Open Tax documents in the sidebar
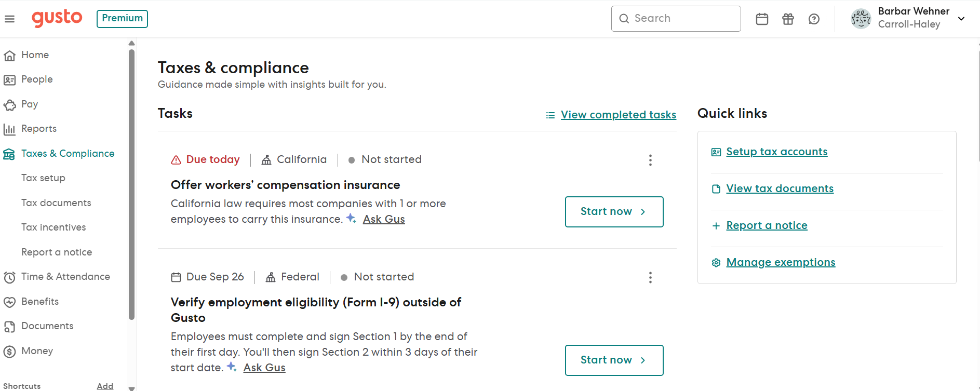Viewport: 980px width, 391px height. (x=56, y=203)
